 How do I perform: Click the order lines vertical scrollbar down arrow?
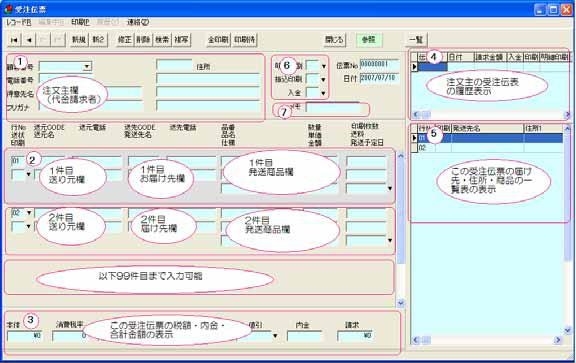400,303
